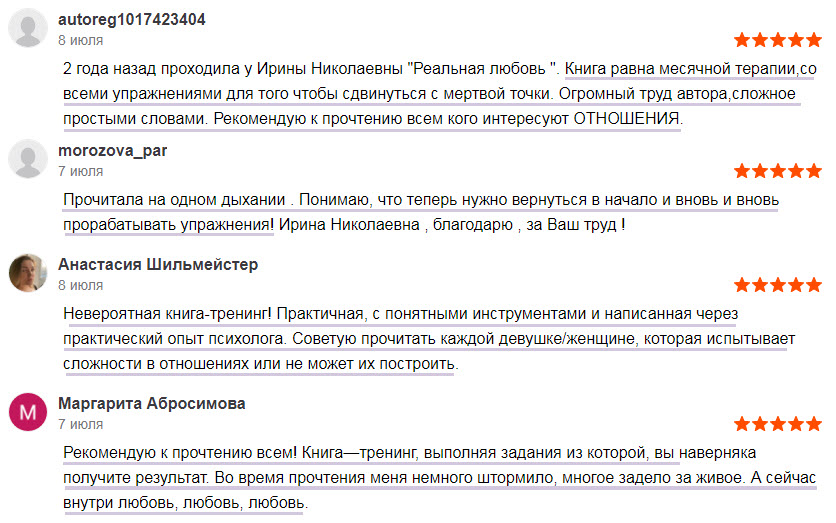The width and height of the screenshot is (836, 523).
Task: Open the morozova_par username link
Action: click(x=112, y=151)
